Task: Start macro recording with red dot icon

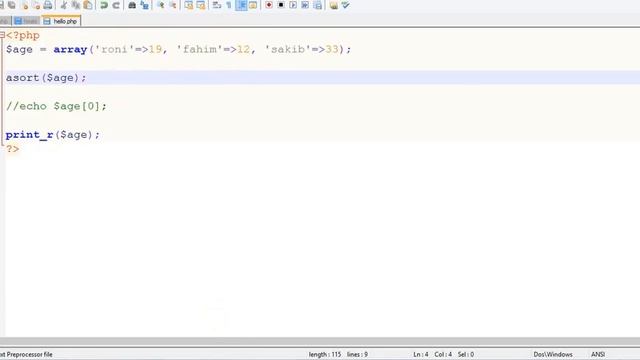Action: pyautogui.click(x=269, y=5)
